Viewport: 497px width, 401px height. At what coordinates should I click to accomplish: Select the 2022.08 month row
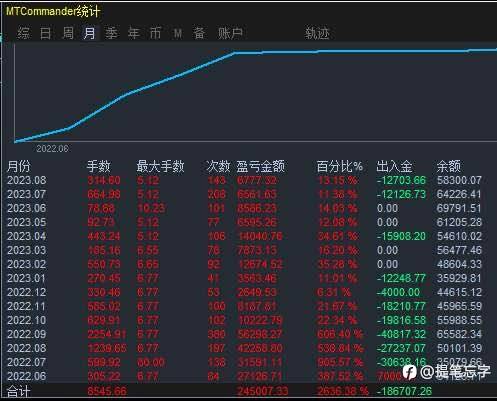pos(244,348)
